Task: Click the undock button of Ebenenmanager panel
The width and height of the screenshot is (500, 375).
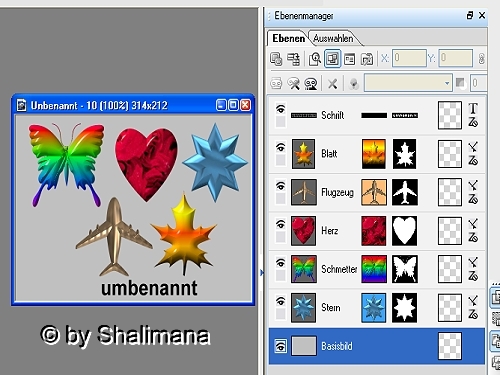Action: pyautogui.click(x=470, y=15)
